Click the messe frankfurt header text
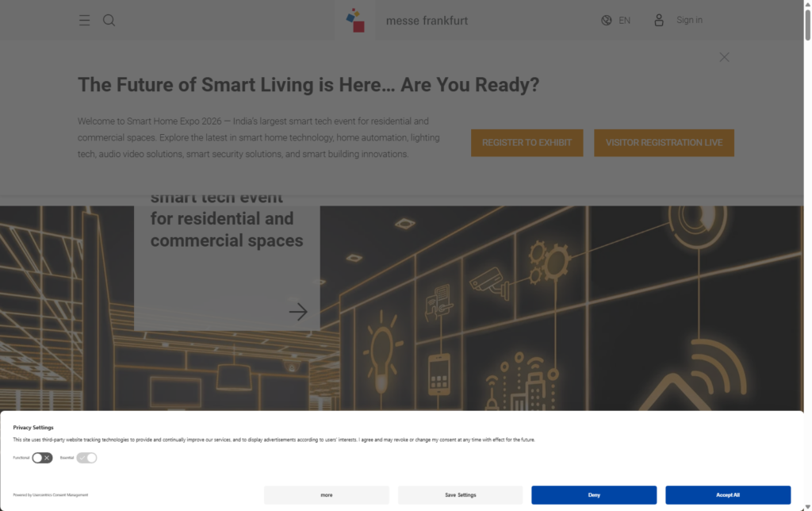This screenshot has width=812, height=511. pyautogui.click(x=427, y=21)
